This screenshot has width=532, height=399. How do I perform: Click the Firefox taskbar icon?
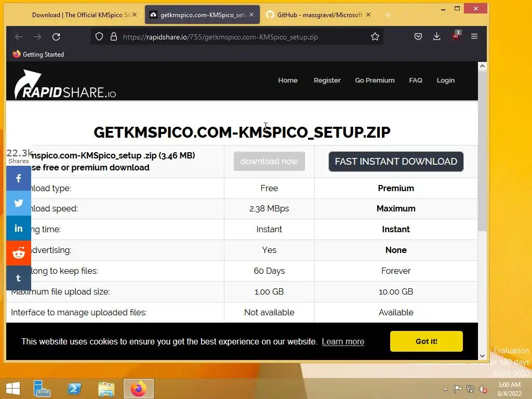(x=138, y=389)
